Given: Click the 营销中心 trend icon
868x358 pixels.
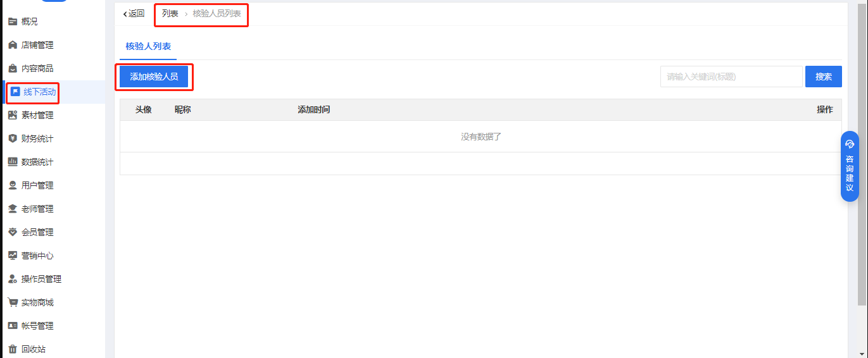Looking at the screenshot, I should (x=13, y=256).
